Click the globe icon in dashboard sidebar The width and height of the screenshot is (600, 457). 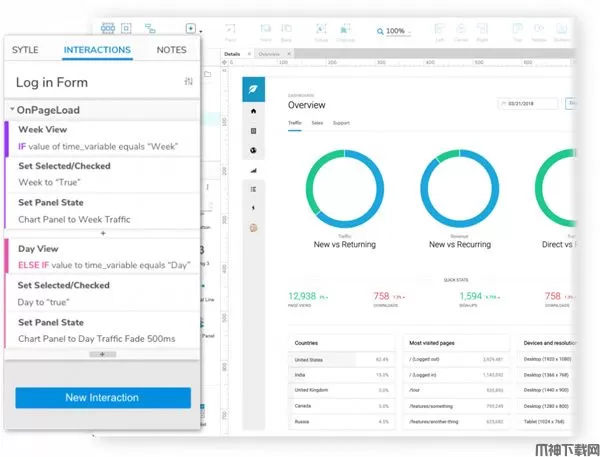click(x=251, y=150)
